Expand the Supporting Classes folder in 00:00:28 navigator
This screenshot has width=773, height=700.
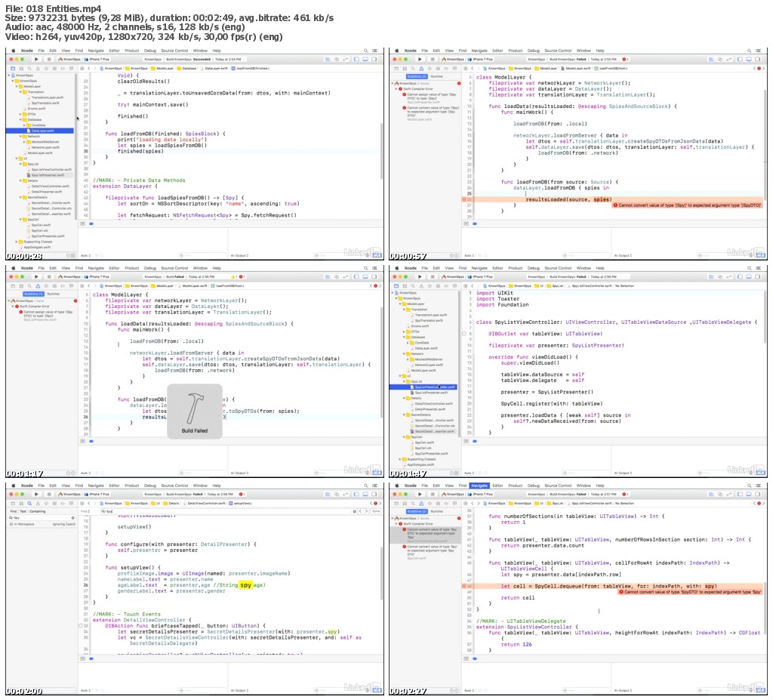coord(17,242)
